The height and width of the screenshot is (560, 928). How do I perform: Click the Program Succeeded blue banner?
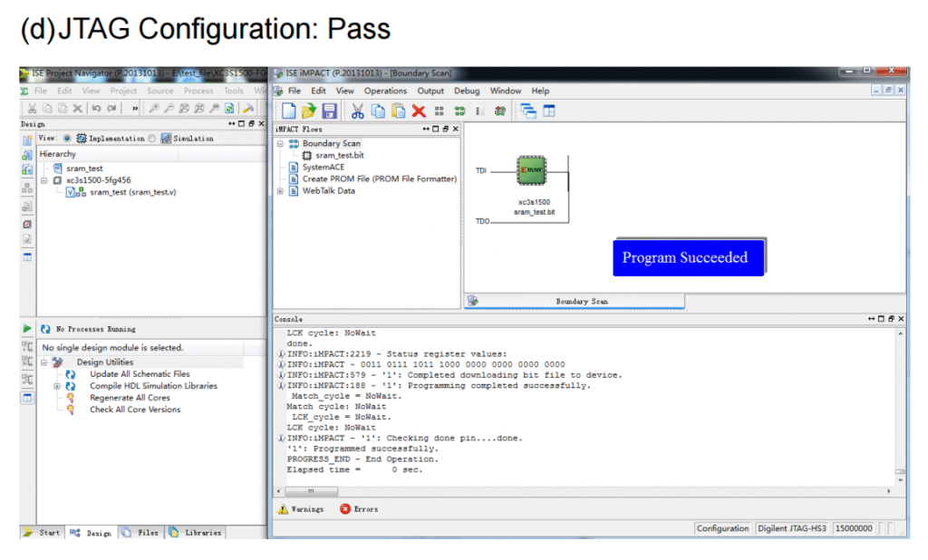coord(689,257)
